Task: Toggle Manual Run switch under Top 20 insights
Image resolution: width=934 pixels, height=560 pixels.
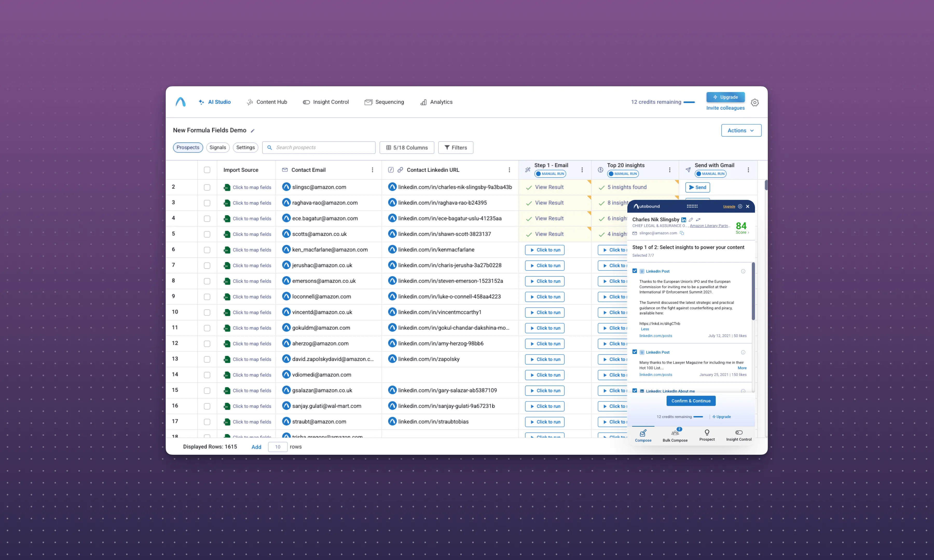Action: pos(623,174)
